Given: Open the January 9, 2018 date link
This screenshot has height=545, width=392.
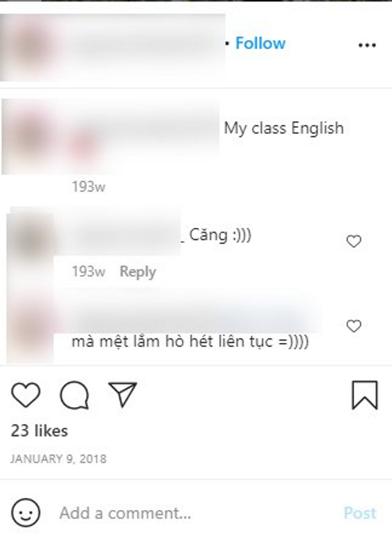Looking at the screenshot, I should (x=58, y=459).
